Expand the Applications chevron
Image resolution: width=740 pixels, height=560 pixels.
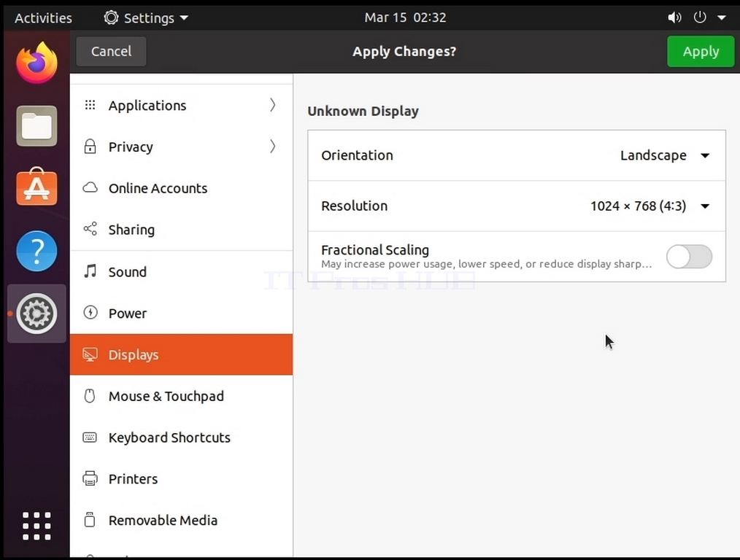(273, 105)
